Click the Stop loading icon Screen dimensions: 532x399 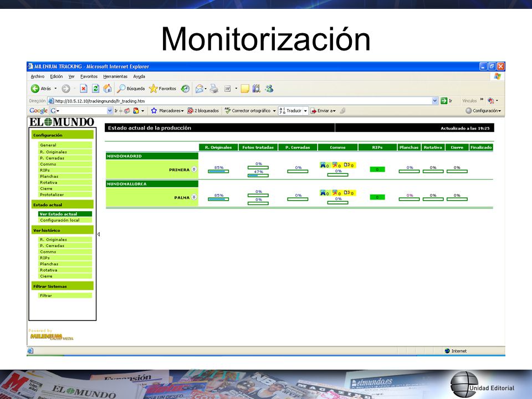point(84,89)
